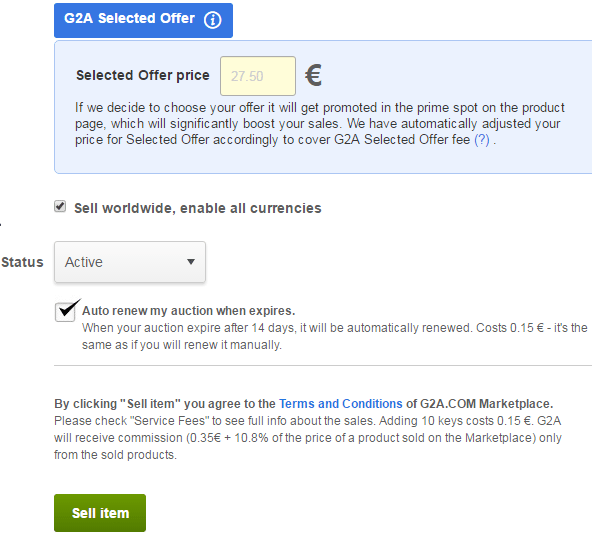Click the Status field label
592x536 pixels.
coord(22,262)
